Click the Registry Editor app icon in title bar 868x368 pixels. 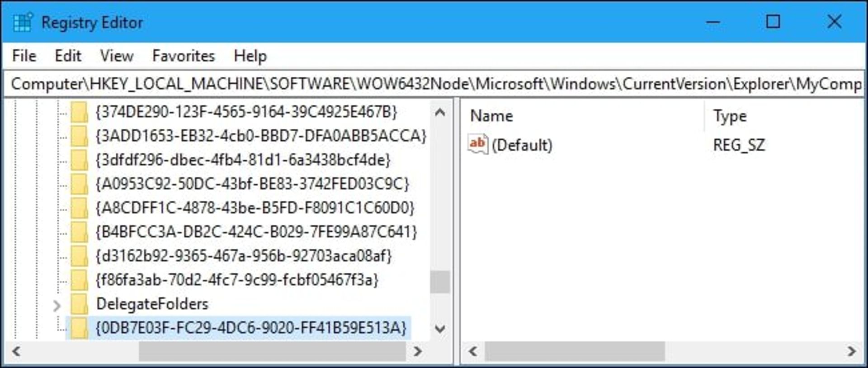tap(23, 22)
